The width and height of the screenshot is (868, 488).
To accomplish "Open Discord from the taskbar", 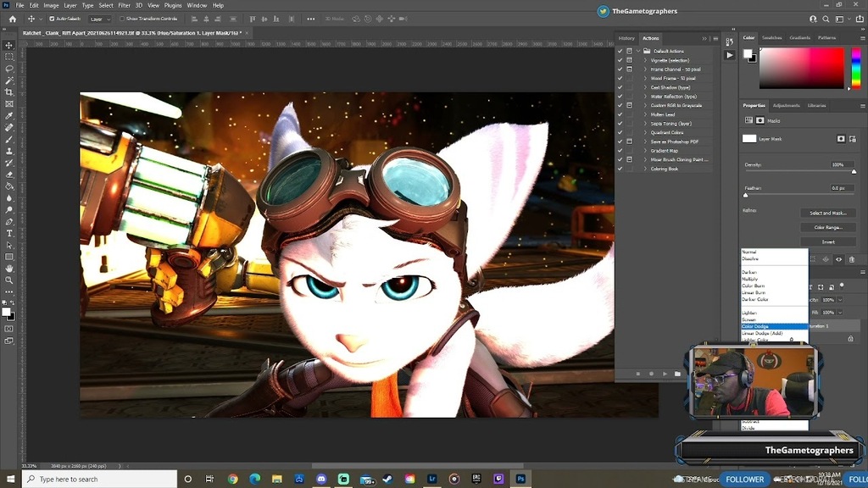I will click(x=321, y=480).
